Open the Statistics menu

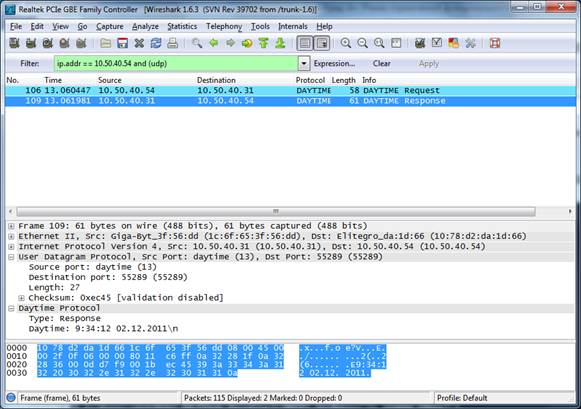(182, 26)
